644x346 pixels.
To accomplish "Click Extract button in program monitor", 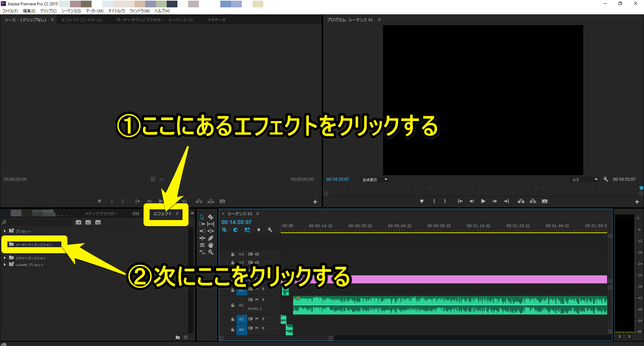I will (533, 201).
